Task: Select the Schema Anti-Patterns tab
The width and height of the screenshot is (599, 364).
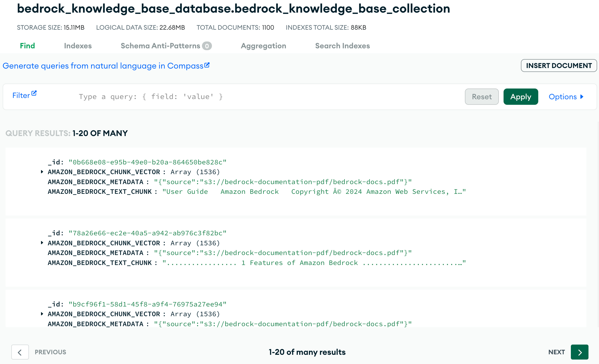Action: (160, 46)
